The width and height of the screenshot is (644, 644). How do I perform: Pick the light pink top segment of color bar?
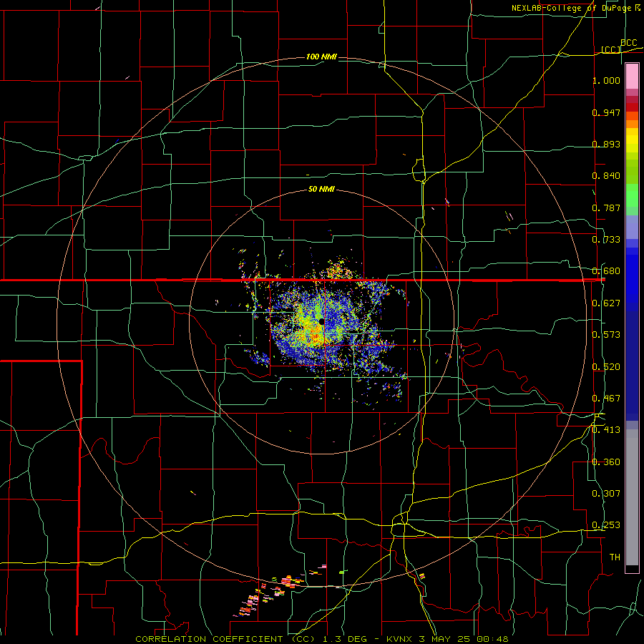[x=632, y=77]
